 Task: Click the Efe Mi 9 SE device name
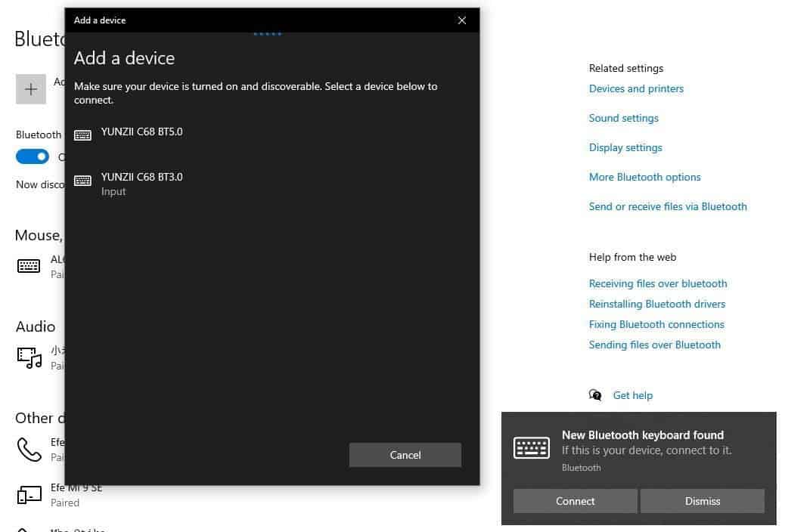click(76, 487)
